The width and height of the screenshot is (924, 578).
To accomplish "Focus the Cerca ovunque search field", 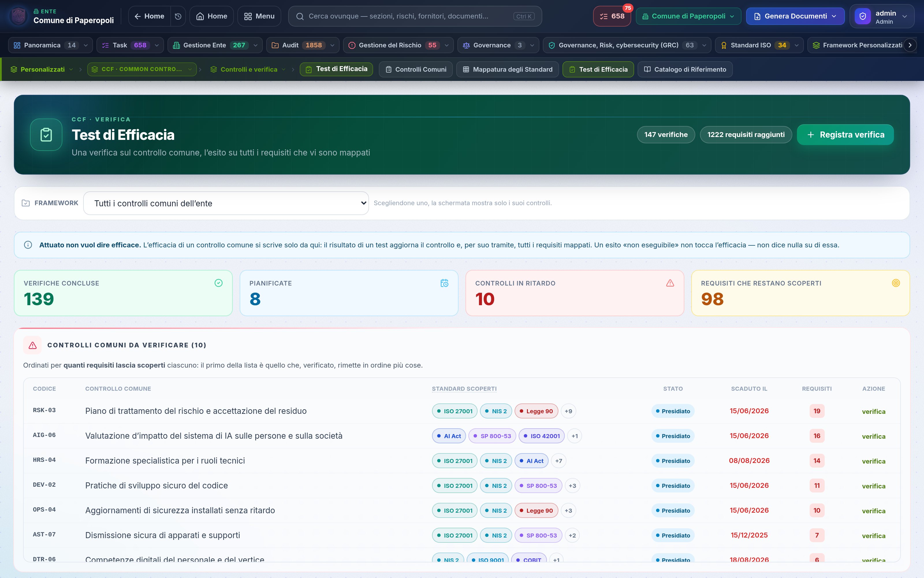I will coord(415,16).
